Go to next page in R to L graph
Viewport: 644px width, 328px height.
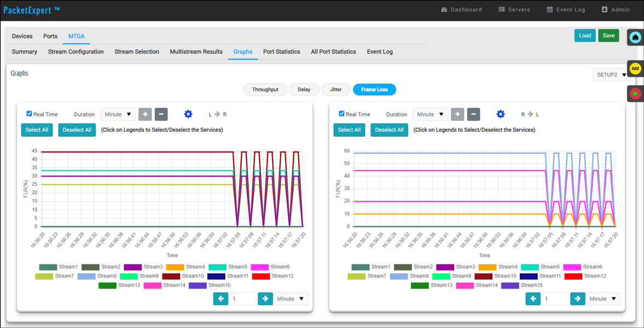point(578,299)
